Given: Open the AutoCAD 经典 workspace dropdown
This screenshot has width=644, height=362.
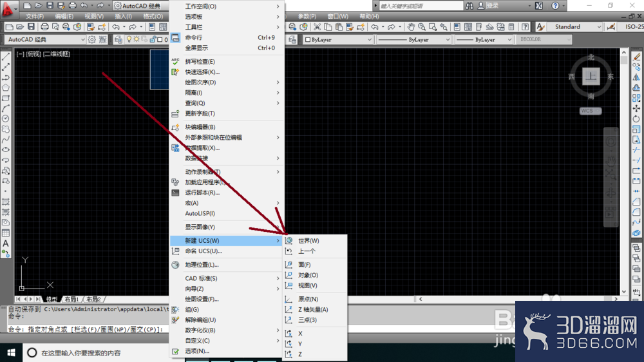Looking at the screenshot, I should pyautogui.click(x=46, y=39).
